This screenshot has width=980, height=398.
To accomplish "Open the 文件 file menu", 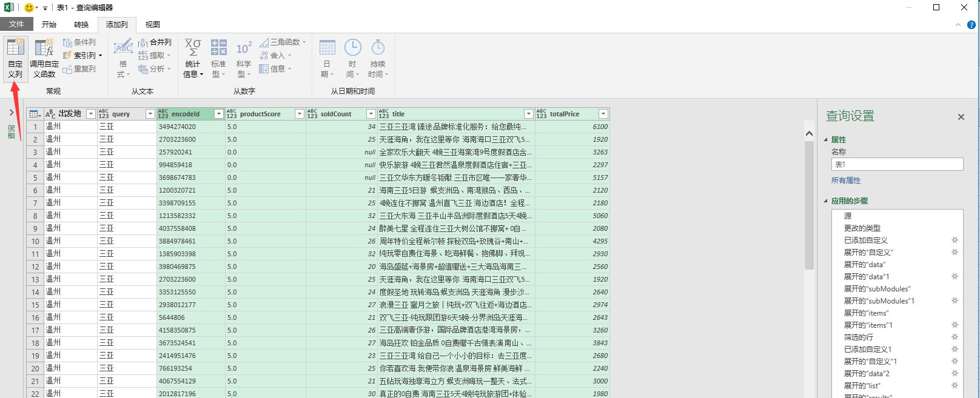I will (16, 24).
